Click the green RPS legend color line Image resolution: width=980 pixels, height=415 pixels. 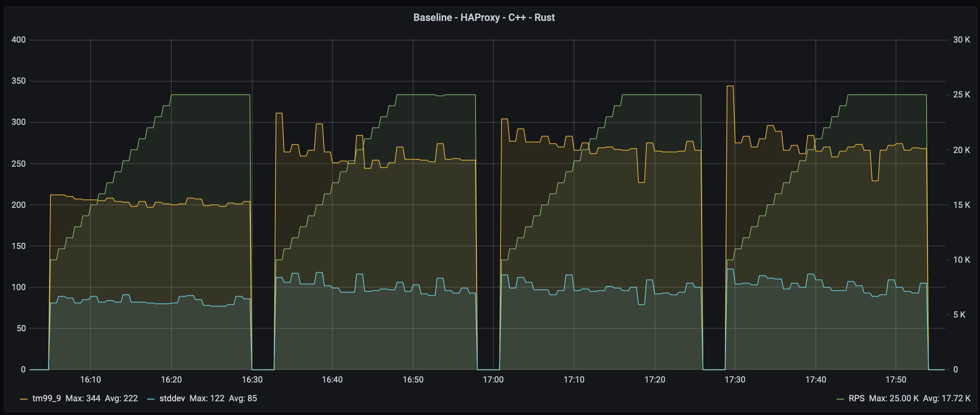coord(840,399)
